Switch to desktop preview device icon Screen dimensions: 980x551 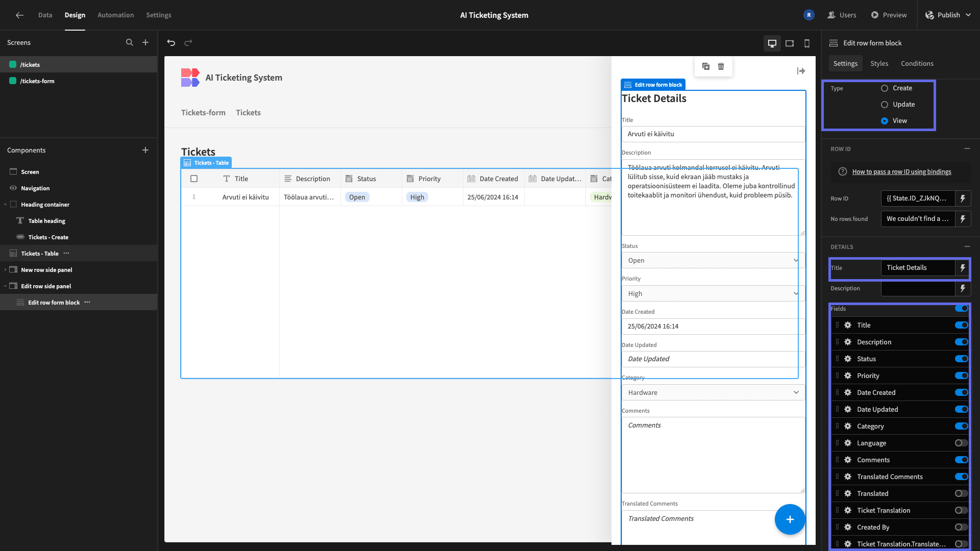coord(772,43)
